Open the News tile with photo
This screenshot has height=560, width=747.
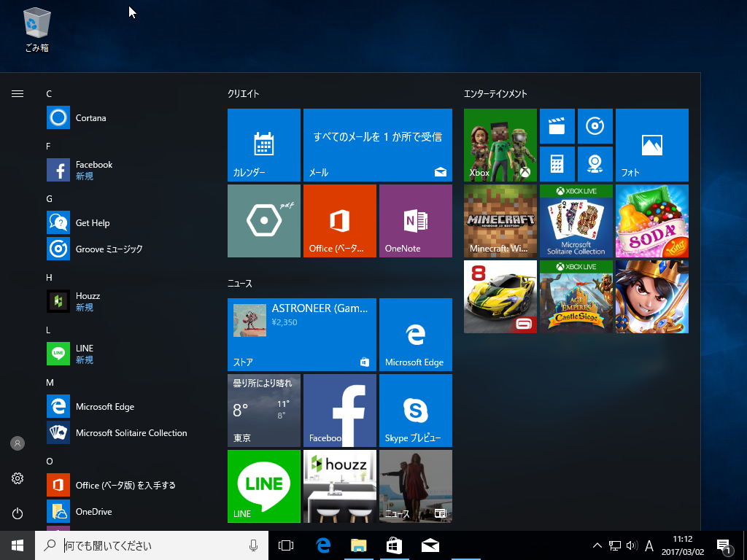pos(415,486)
